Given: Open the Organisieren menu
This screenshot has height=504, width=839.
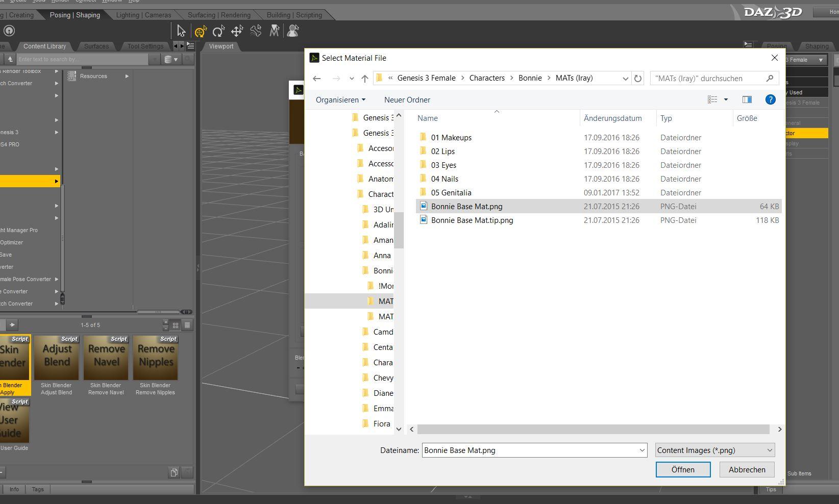Looking at the screenshot, I should (340, 99).
